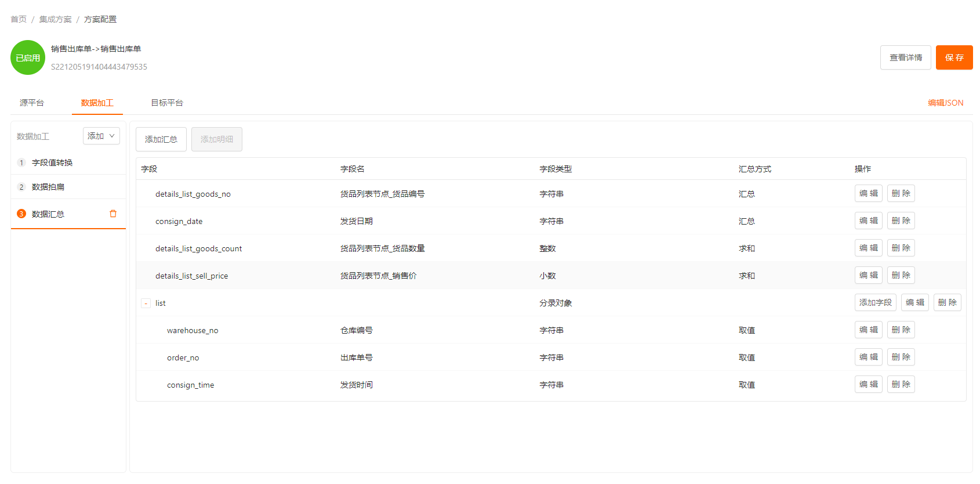Click the orange 保存 button
The height and width of the screenshot is (484, 980).
(954, 57)
